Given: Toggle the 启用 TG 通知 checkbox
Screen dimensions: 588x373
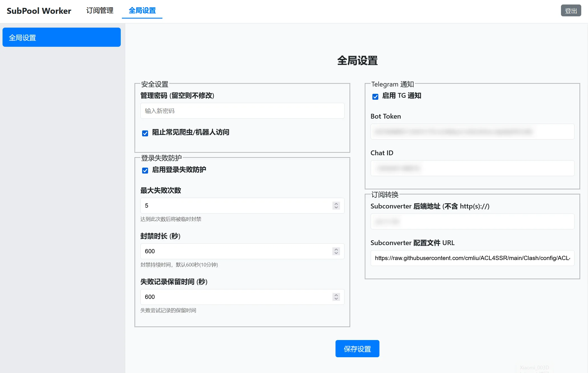Looking at the screenshot, I should 375,96.
